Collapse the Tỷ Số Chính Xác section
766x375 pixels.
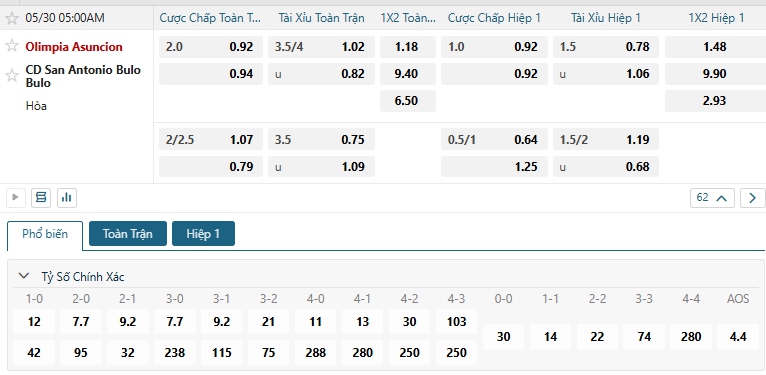(x=23, y=276)
